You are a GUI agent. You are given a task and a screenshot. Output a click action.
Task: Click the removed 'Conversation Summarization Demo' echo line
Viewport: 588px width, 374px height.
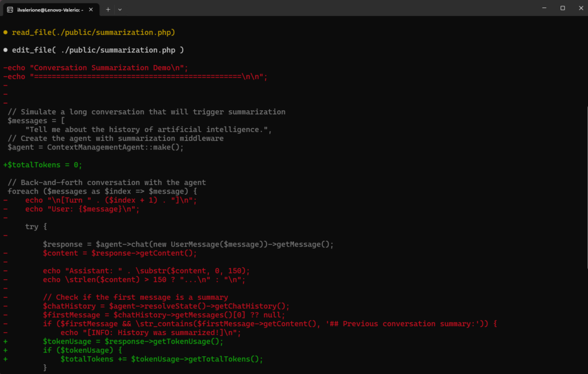click(96, 68)
